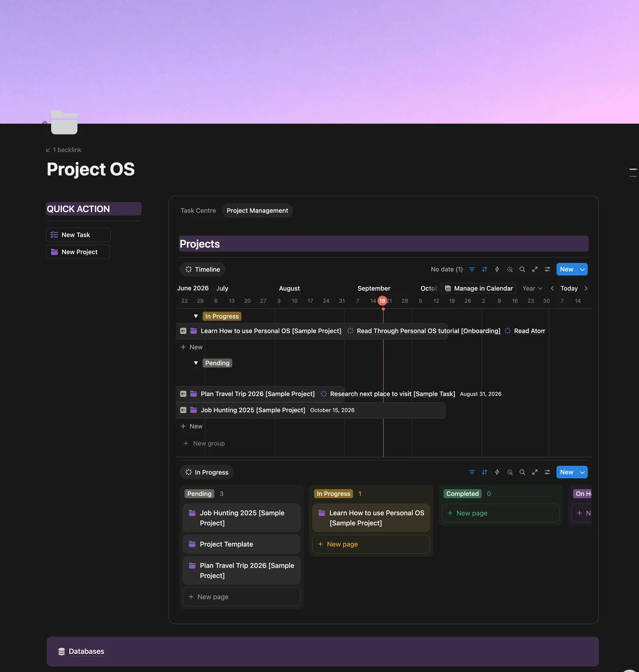Image resolution: width=639 pixels, height=672 pixels.
Task: Add New page in Completed column
Action: [500, 513]
